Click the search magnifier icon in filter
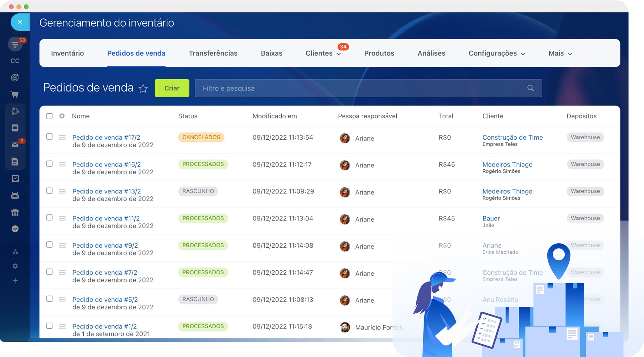 (530, 88)
